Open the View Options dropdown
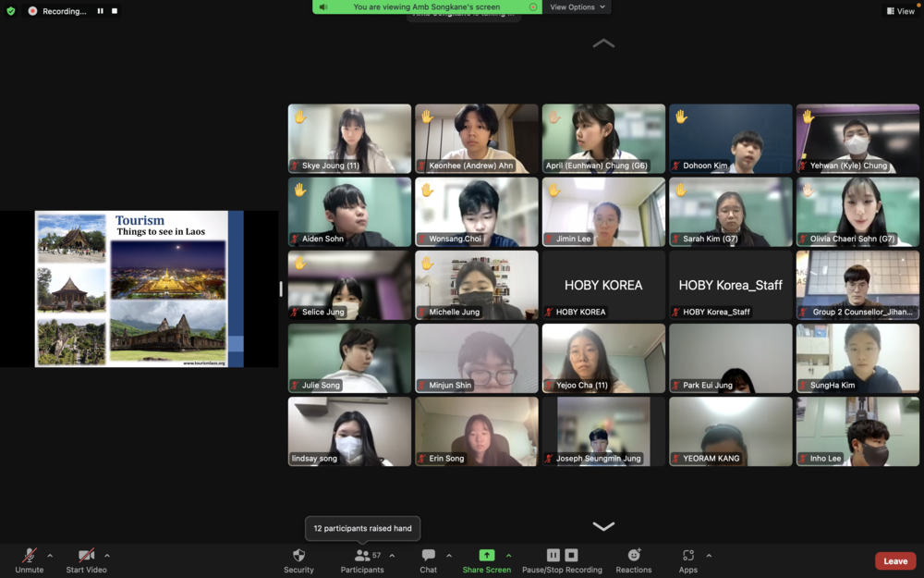The width and height of the screenshot is (924, 578). click(x=577, y=7)
